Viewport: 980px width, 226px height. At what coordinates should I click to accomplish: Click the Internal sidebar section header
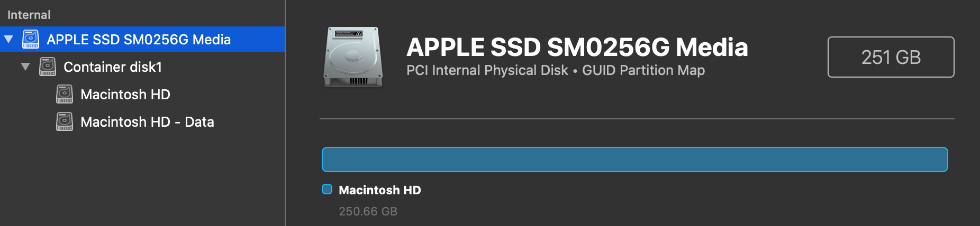[x=29, y=15]
